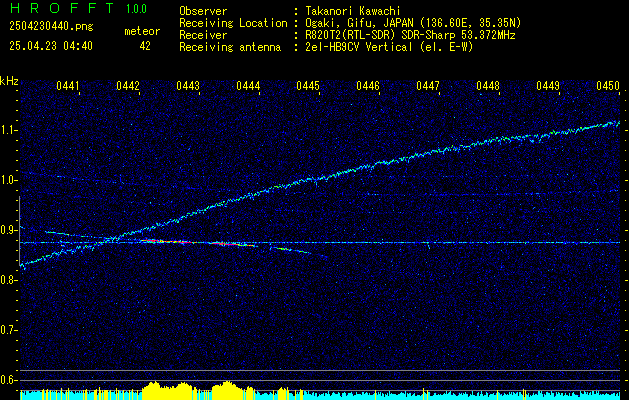Click the 0.6 kHz axis label

click(8, 380)
